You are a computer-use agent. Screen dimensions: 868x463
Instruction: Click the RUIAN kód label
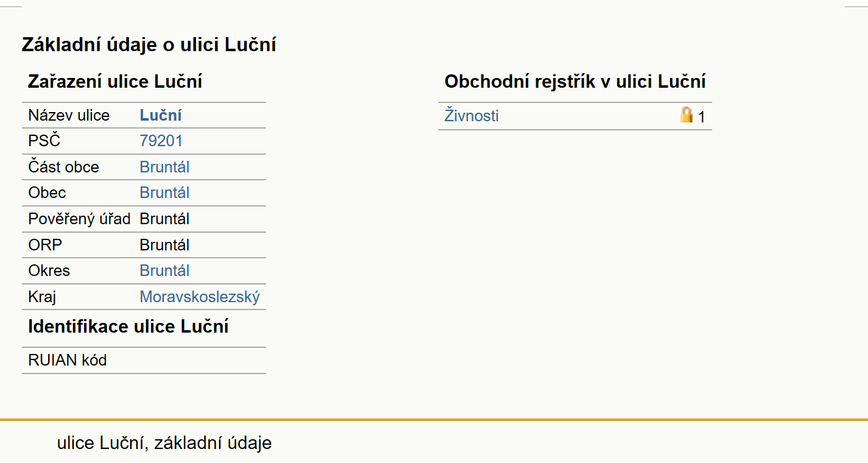(x=68, y=360)
